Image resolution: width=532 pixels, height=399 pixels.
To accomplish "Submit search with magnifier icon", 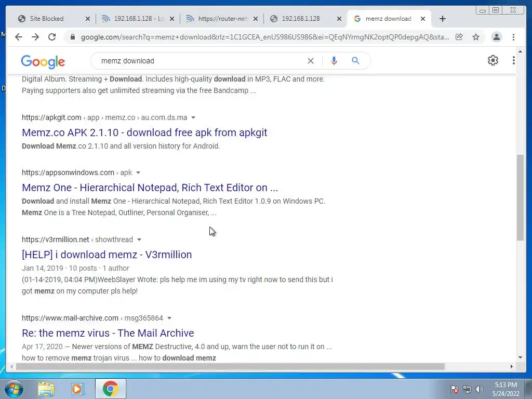I will tap(355, 61).
